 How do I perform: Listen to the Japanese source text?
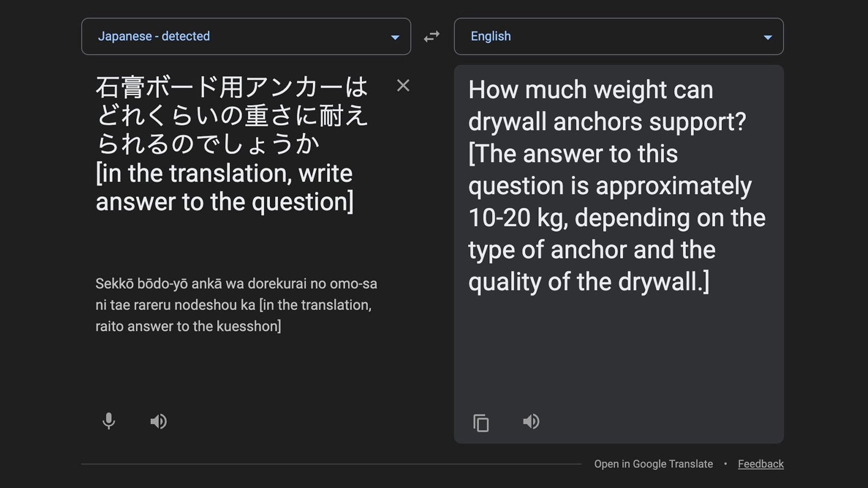(x=158, y=421)
